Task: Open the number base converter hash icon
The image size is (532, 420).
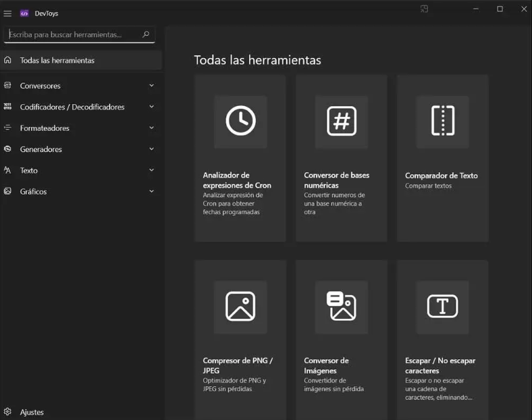Action: coord(342,122)
